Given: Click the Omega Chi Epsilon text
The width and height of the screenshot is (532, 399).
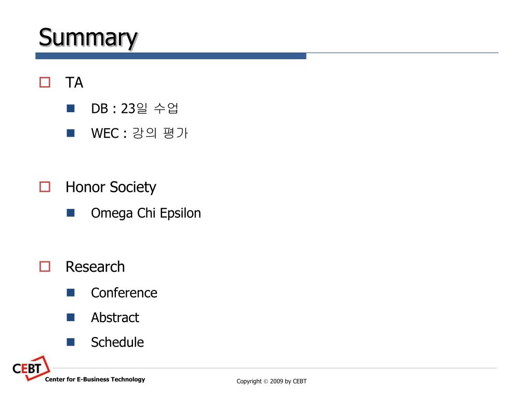Looking at the screenshot, I should click(x=146, y=214).
